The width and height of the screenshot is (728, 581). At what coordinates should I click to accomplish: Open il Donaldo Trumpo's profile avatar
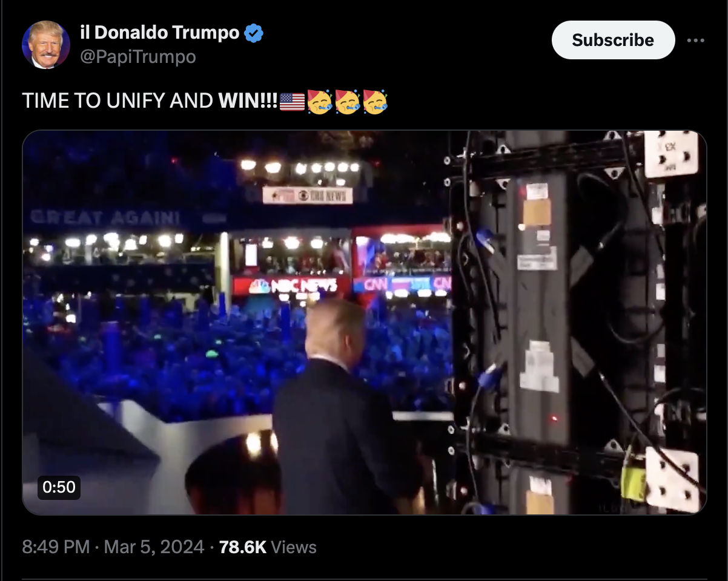[x=46, y=45]
